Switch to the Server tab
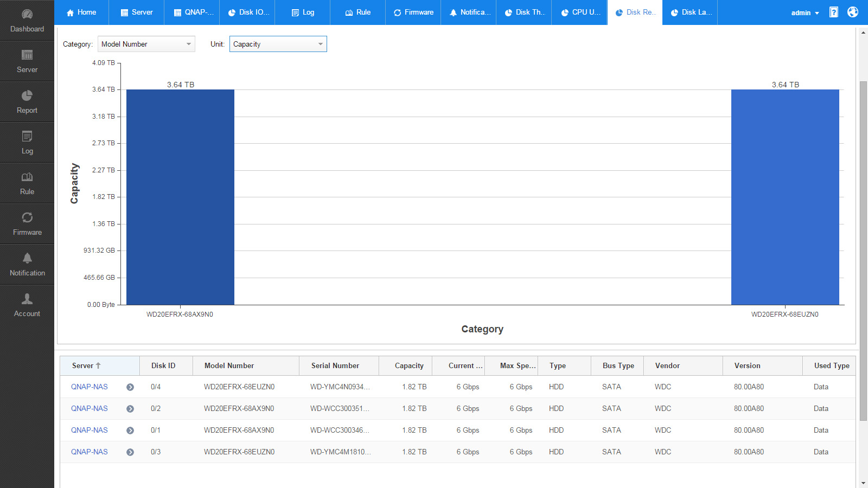This screenshot has height=488, width=868. click(137, 12)
